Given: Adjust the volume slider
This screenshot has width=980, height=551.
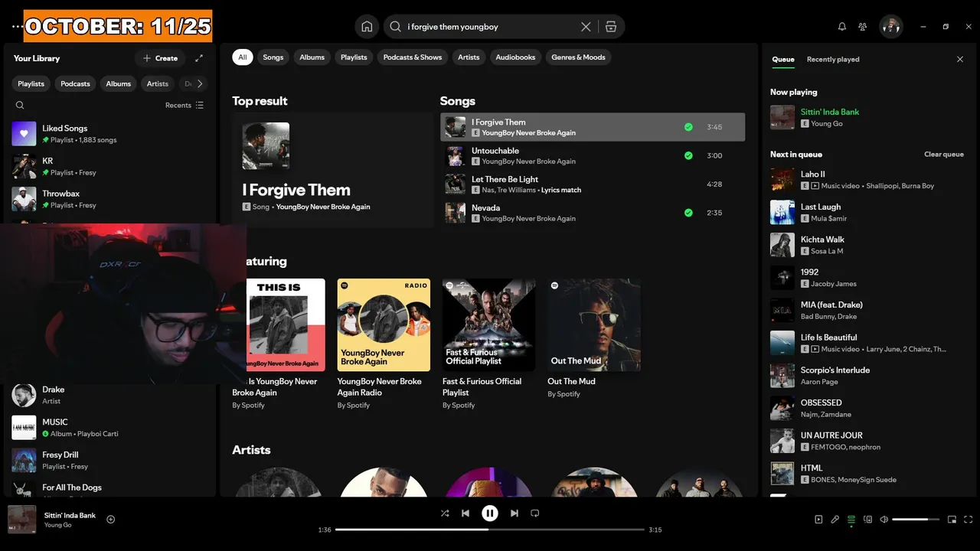Looking at the screenshot, I should click(916, 520).
